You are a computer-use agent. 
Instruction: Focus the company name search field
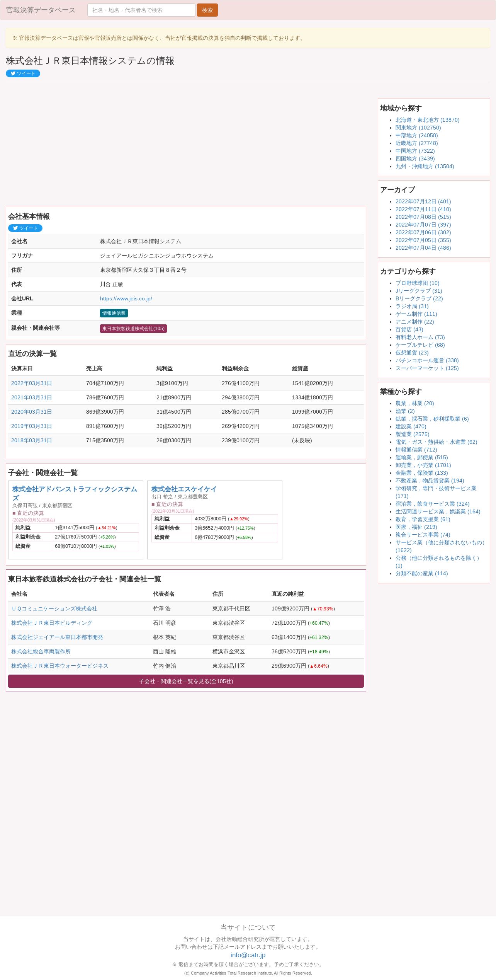tap(141, 10)
